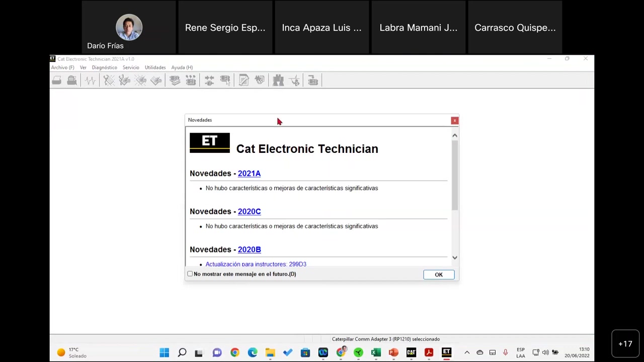Open the CAT app in the taskbar

[x=411, y=352]
